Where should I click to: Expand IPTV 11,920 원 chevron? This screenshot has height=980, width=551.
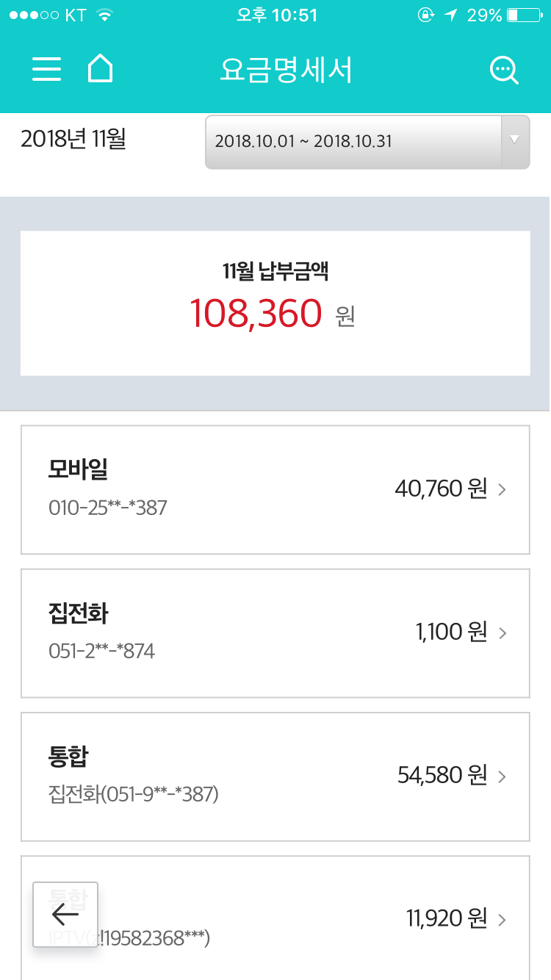pyautogui.click(x=503, y=919)
